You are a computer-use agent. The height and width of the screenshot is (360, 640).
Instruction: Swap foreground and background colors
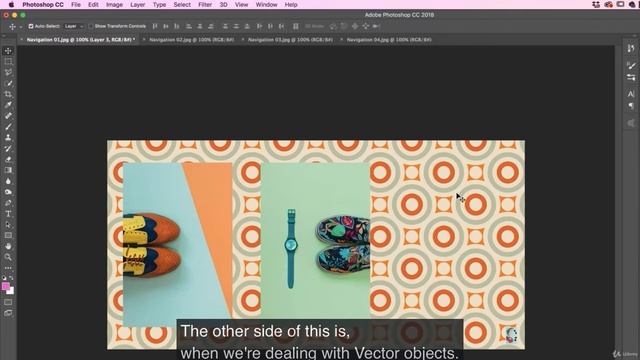pyautogui.click(x=11, y=278)
